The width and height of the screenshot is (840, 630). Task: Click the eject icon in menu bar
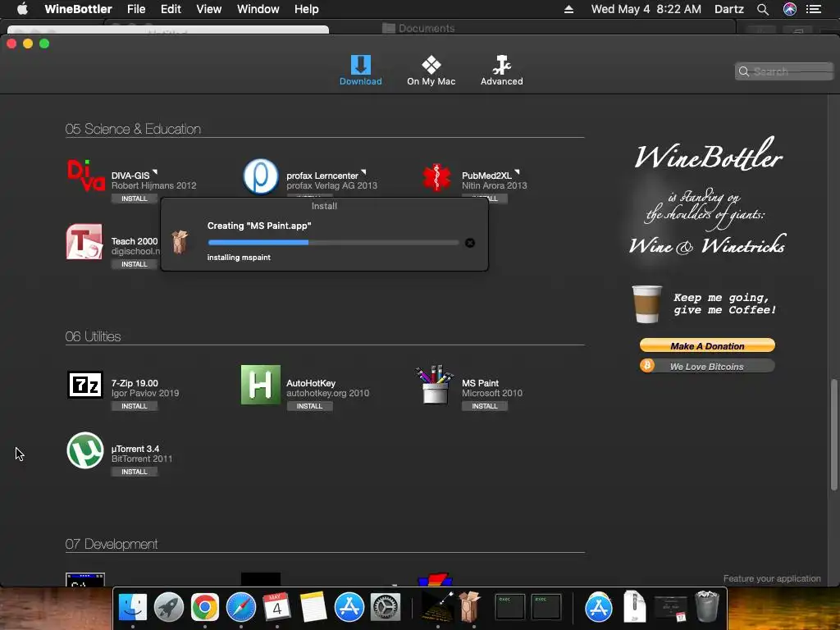point(569,9)
